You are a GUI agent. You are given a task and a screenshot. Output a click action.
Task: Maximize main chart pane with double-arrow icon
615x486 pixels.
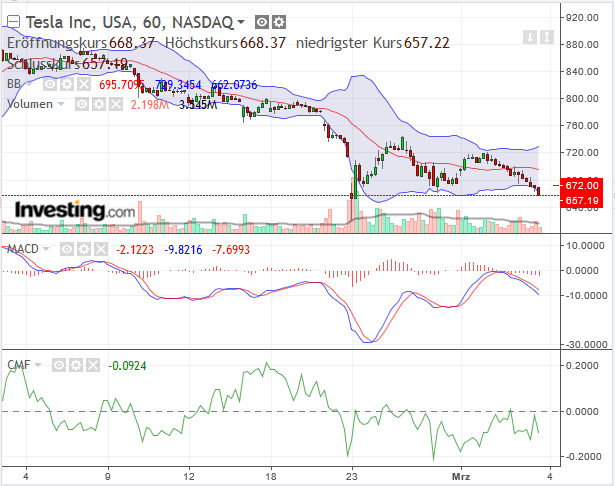tap(547, 37)
